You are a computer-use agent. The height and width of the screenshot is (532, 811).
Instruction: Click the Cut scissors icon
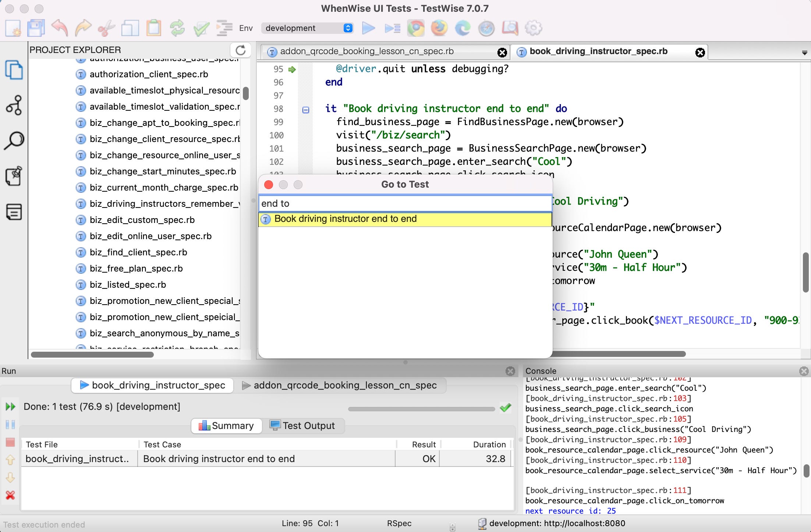(x=107, y=28)
